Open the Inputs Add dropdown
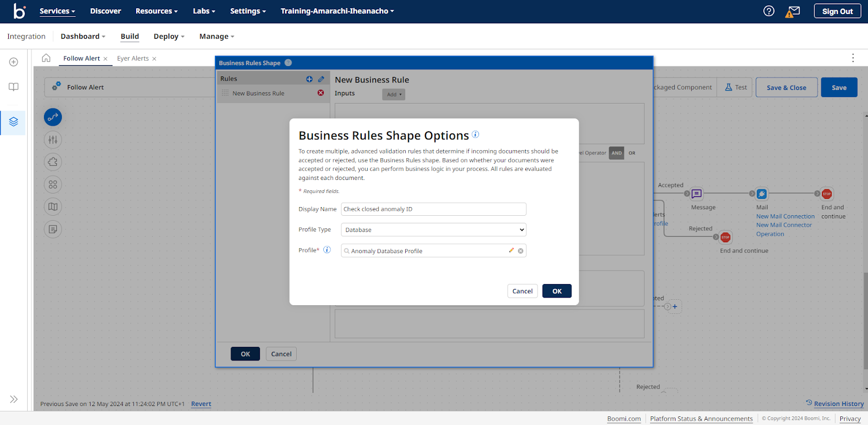 pos(394,94)
